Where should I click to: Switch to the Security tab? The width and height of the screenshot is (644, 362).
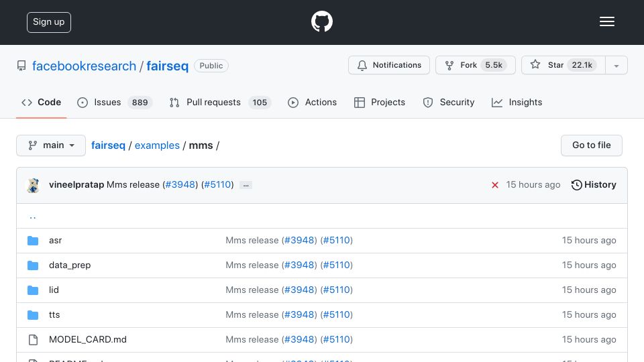449,102
